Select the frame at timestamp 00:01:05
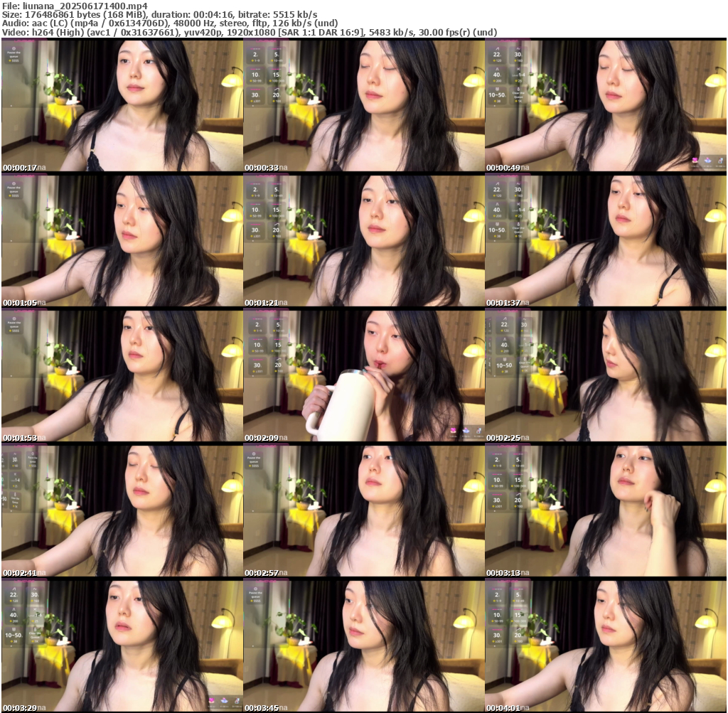This screenshot has width=728, height=713. coord(122,241)
